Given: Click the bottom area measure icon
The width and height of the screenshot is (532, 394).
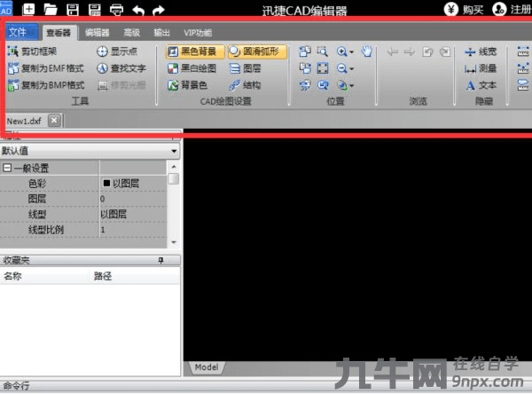Looking at the screenshot, I should coord(523,85).
